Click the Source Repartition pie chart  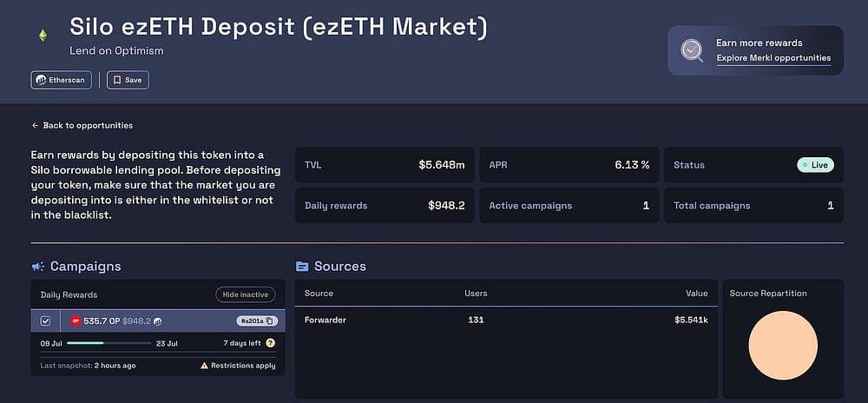783,345
